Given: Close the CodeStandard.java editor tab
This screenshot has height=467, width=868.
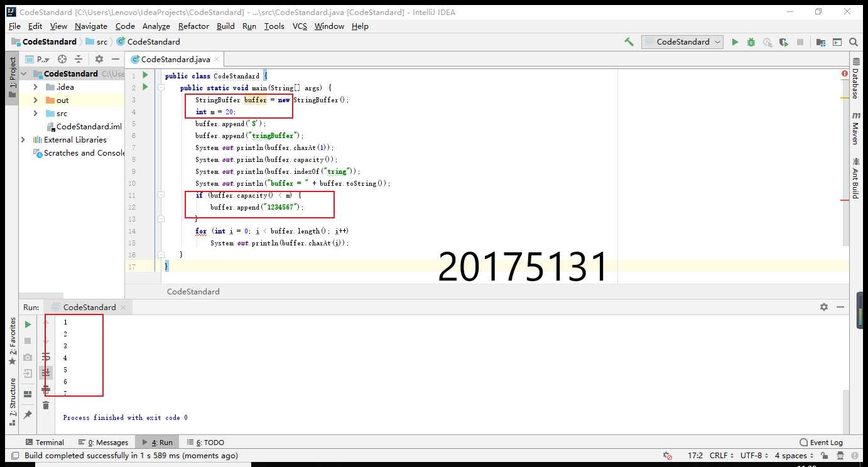Looking at the screenshot, I should point(217,59).
